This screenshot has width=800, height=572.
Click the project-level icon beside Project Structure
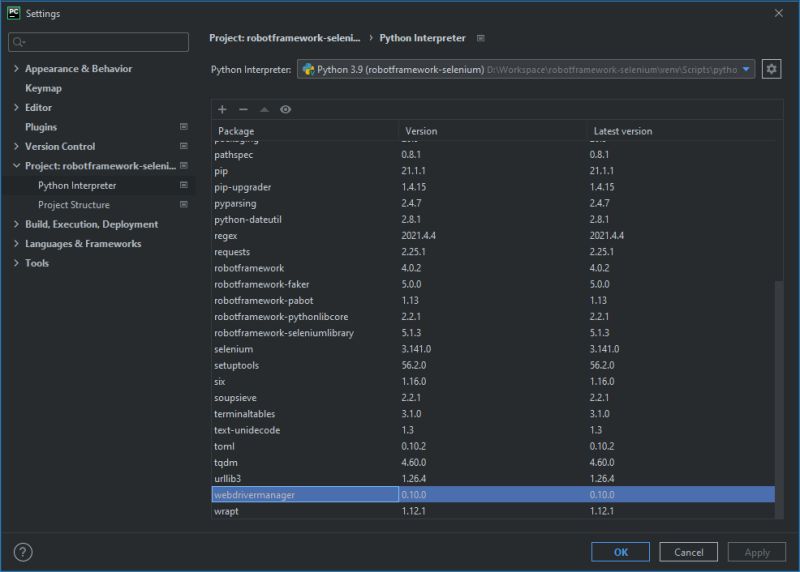184,204
